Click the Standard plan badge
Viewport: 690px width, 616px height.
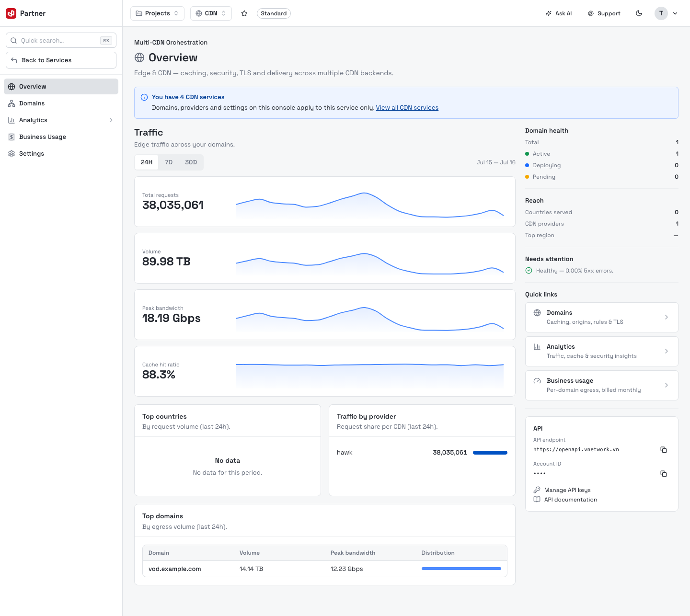tap(274, 13)
